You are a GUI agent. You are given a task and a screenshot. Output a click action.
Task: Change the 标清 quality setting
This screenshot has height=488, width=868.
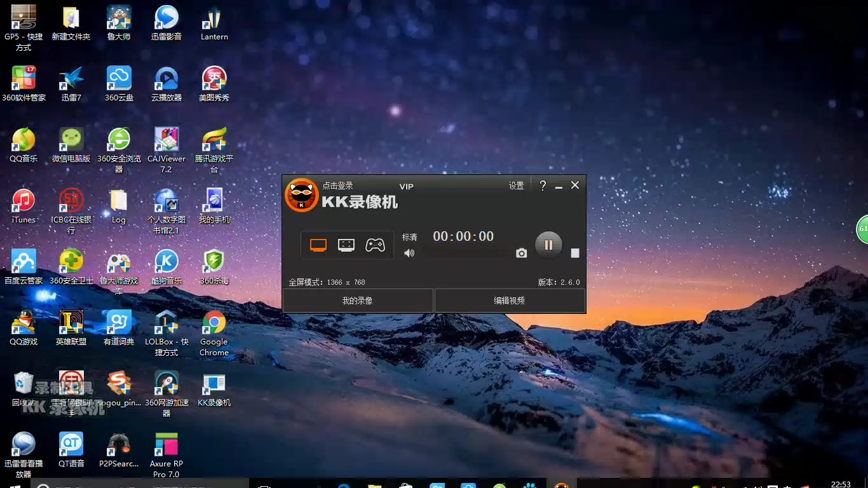pos(410,237)
